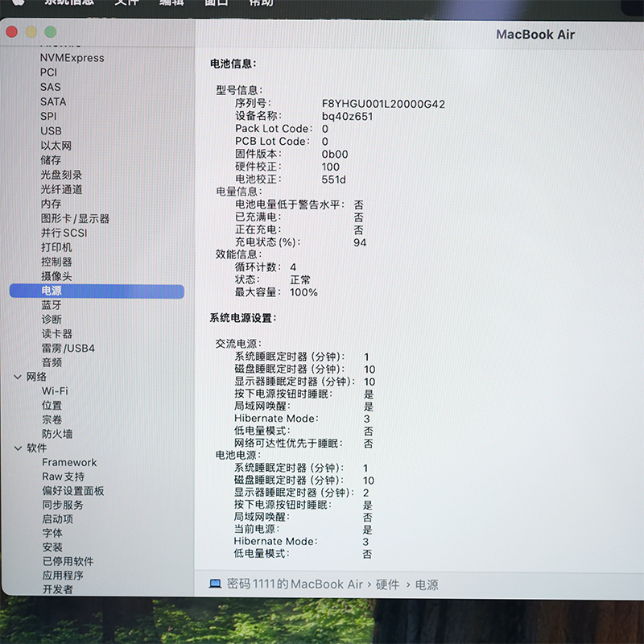Click the device name value bq40z651
The height and width of the screenshot is (644, 644).
click(x=347, y=116)
